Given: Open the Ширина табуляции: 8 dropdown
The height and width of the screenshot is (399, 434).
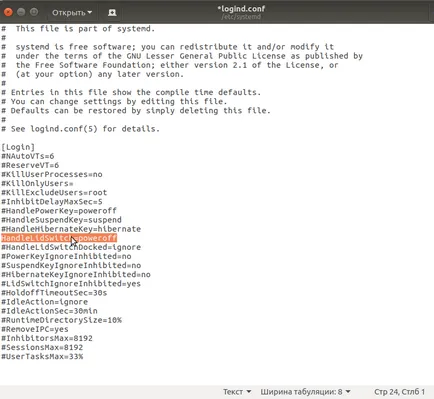Looking at the screenshot, I should coord(305,392).
